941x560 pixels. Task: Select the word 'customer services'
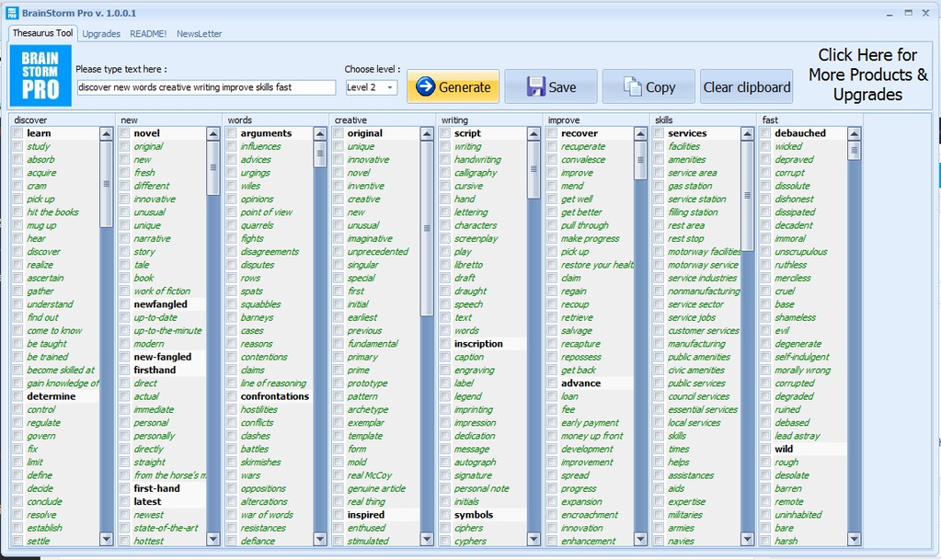[x=704, y=331]
